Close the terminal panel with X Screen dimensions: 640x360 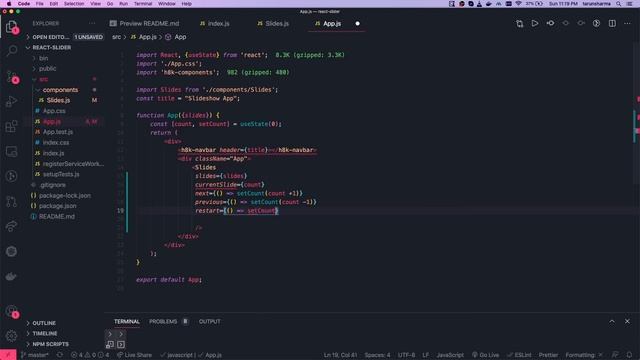[x=627, y=321]
